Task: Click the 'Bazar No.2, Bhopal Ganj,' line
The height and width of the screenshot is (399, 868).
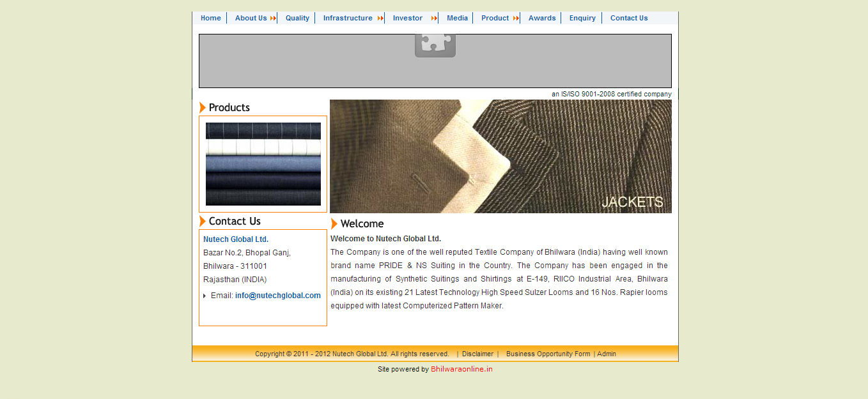Action: coord(247,253)
